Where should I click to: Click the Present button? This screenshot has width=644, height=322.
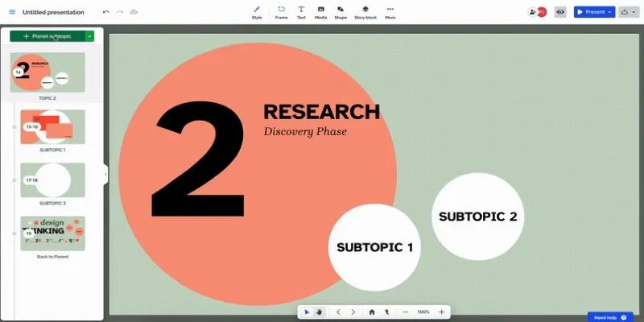(x=594, y=12)
